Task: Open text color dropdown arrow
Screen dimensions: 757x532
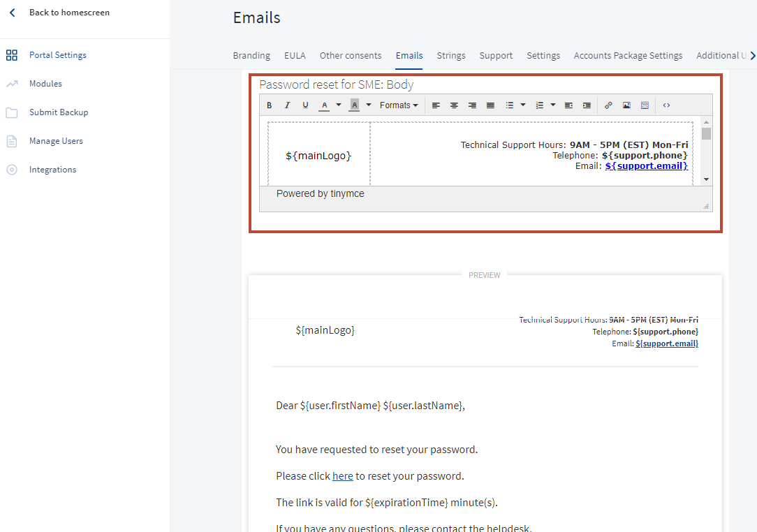Action: pyautogui.click(x=339, y=105)
